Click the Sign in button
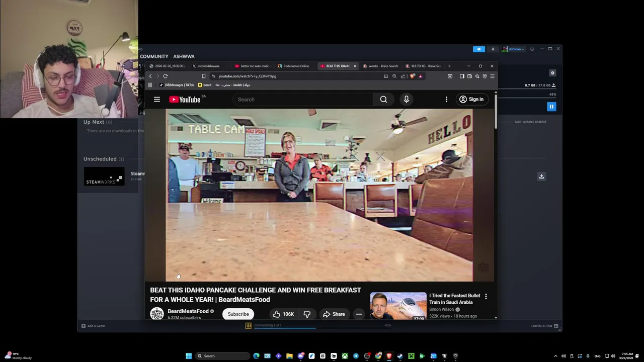Viewport: 644px width, 362px height. 471,100
